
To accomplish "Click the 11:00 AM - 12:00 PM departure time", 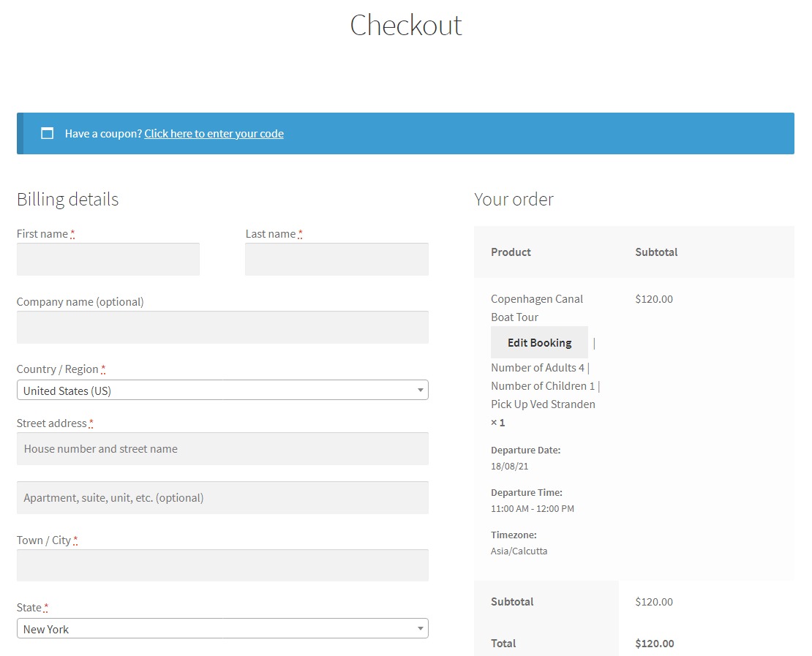I will pyautogui.click(x=532, y=508).
